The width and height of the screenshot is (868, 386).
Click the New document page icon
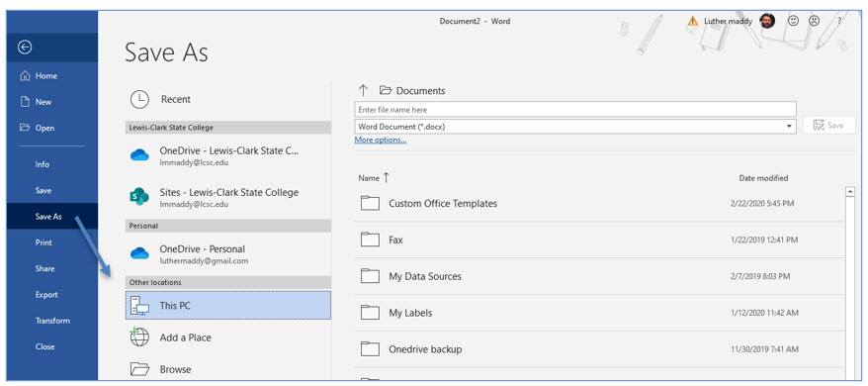click(x=25, y=102)
